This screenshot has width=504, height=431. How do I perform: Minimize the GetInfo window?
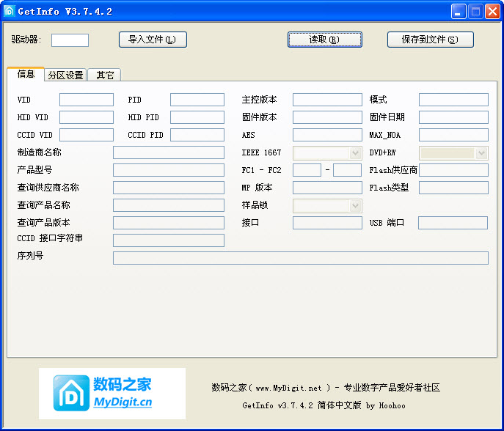(459, 11)
